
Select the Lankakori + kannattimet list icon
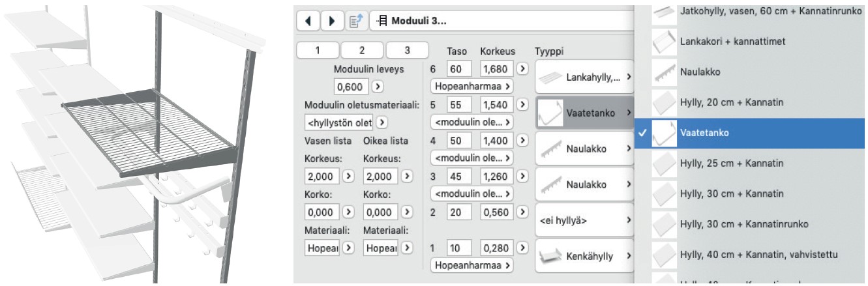coord(664,40)
